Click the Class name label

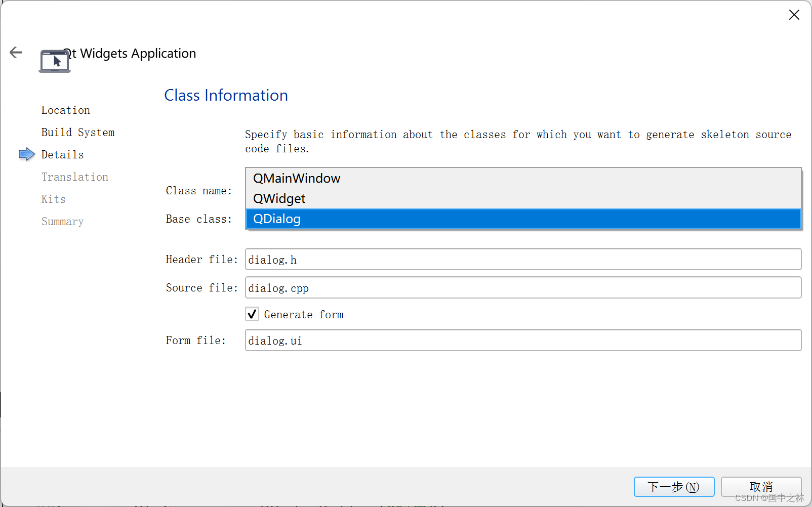click(199, 190)
